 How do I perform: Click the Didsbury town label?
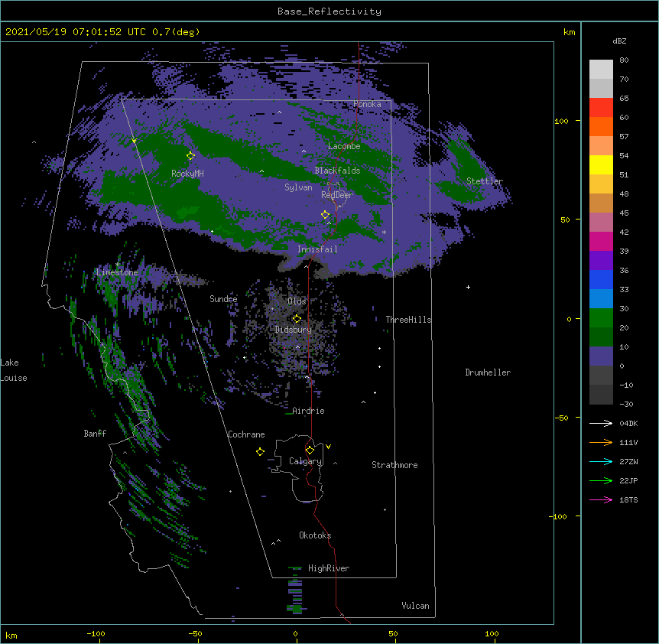pyautogui.click(x=294, y=330)
